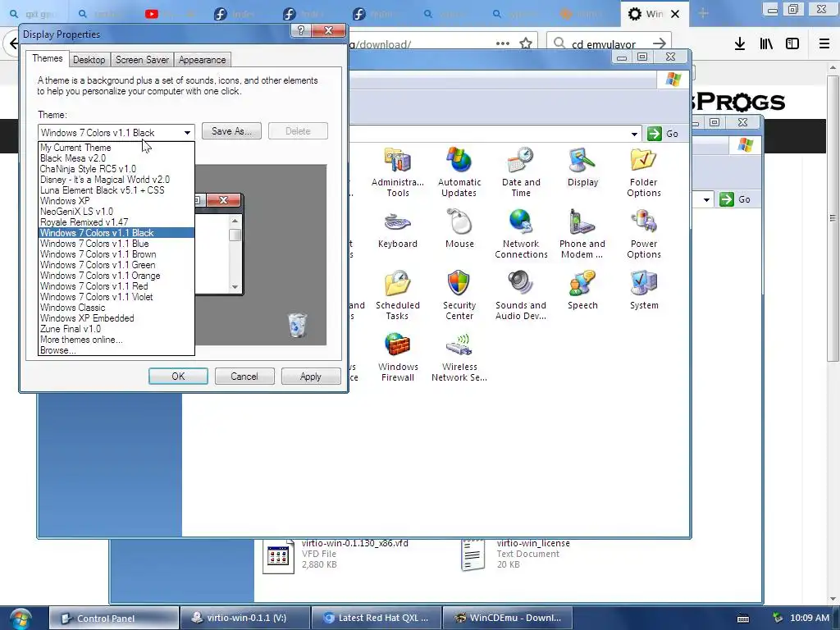
Task: Click Apply in Display Properties
Action: pos(311,376)
